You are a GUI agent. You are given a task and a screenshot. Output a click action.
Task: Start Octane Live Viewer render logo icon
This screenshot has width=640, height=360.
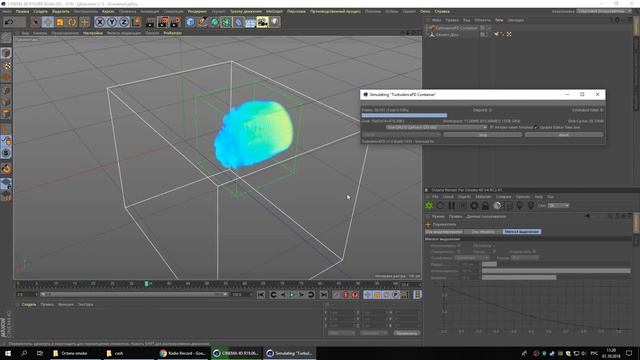pos(429,206)
